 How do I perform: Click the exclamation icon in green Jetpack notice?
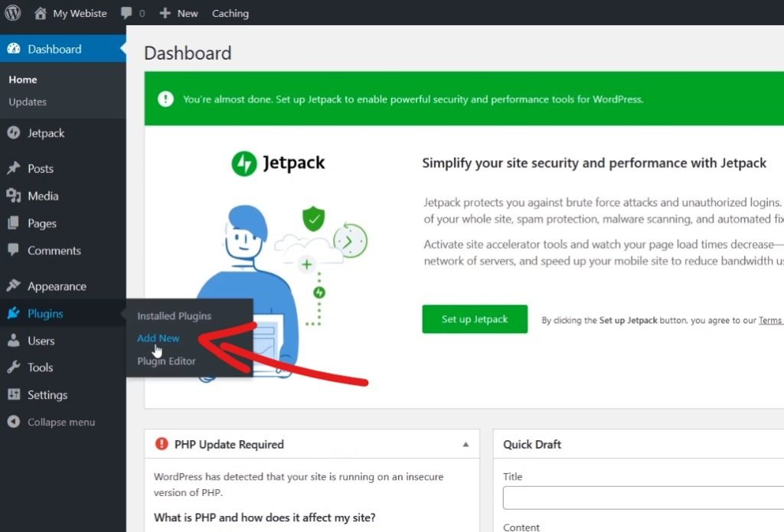tap(165, 99)
